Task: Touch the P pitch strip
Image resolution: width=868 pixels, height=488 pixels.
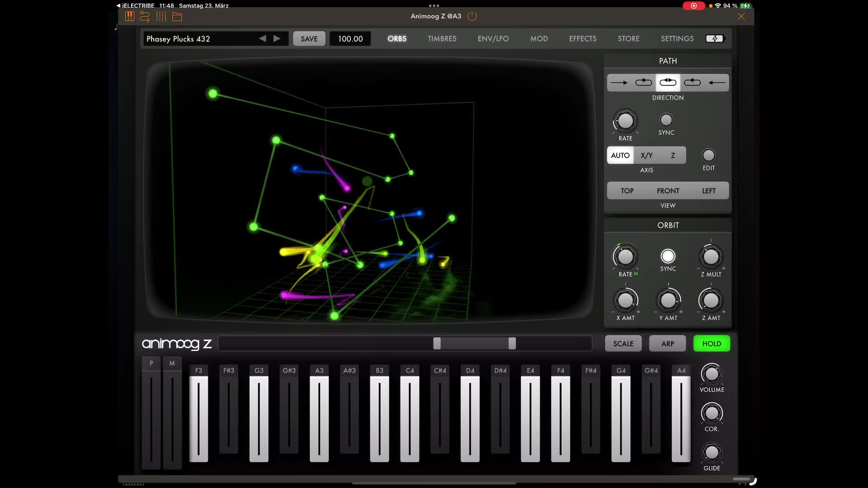Action: click(x=151, y=413)
